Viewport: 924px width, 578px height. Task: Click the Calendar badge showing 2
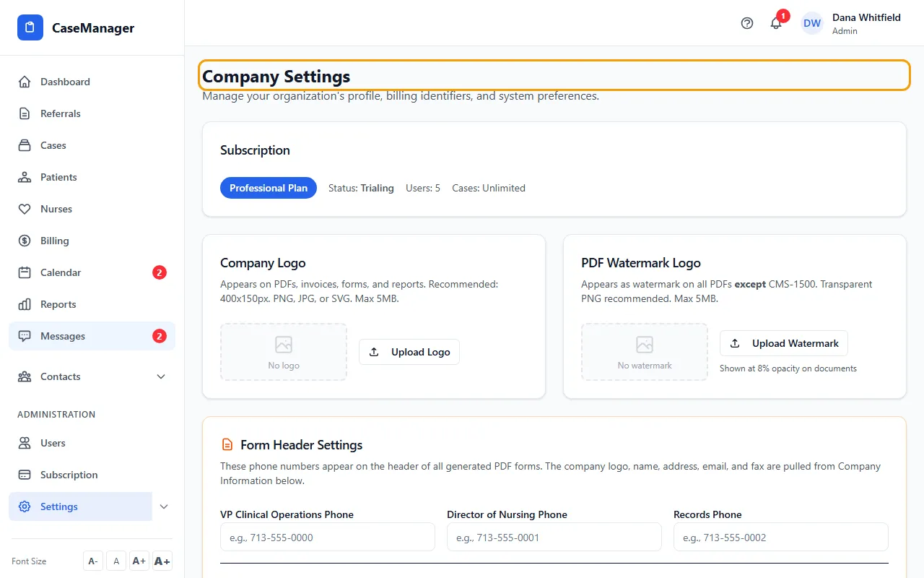tap(160, 272)
